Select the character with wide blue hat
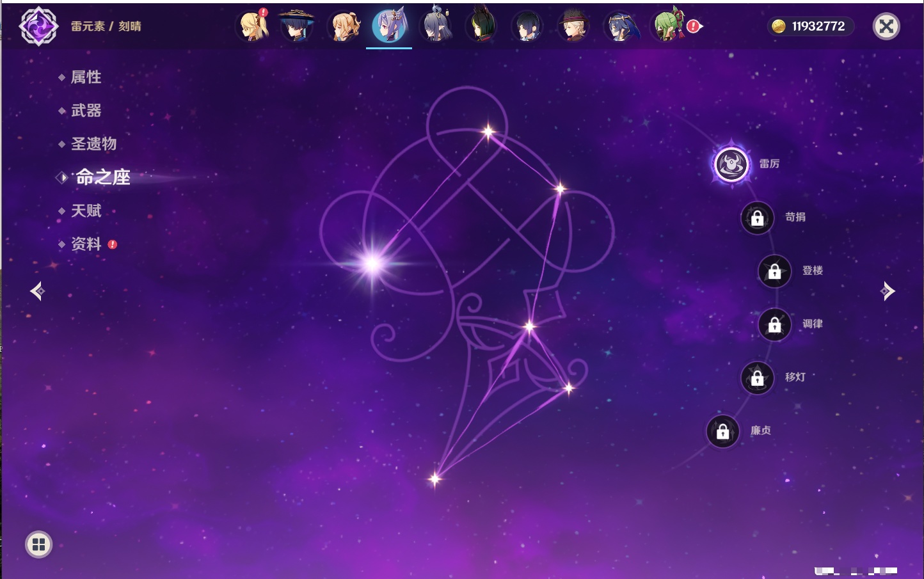This screenshot has height=579, width=924. pos(297,26)
